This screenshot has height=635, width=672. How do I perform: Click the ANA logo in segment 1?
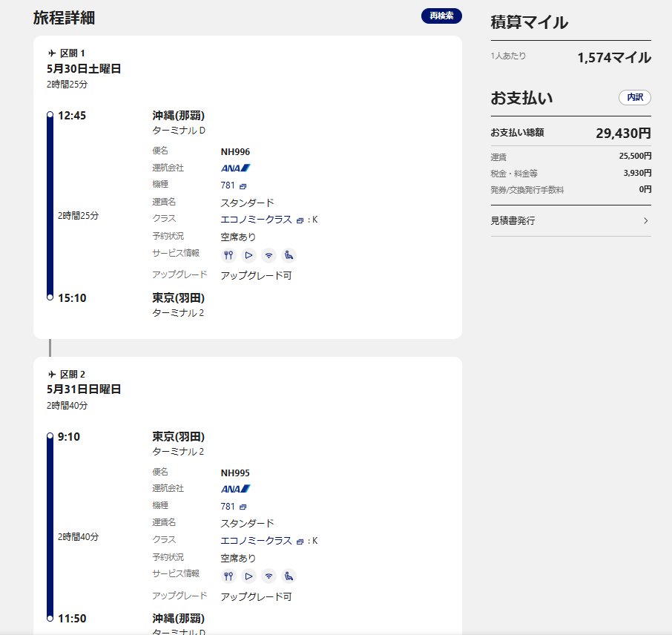(x=236, y=168)
